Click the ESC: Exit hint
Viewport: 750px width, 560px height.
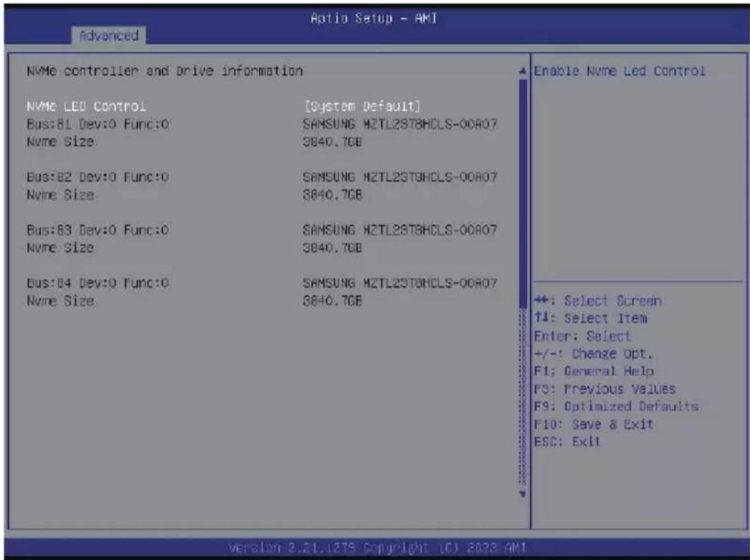pos(566,442)
